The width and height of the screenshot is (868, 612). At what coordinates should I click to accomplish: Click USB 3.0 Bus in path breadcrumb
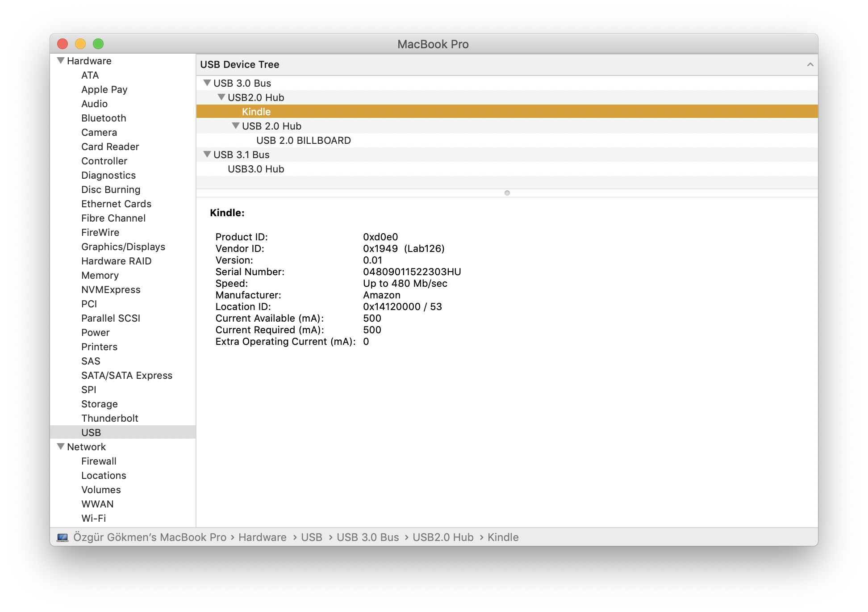(367, 537)
